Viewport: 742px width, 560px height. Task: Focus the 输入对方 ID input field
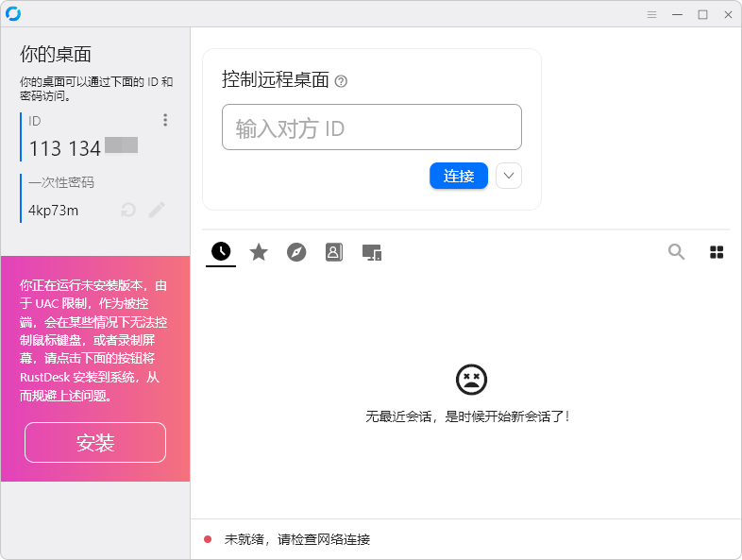tap(372, 127)
